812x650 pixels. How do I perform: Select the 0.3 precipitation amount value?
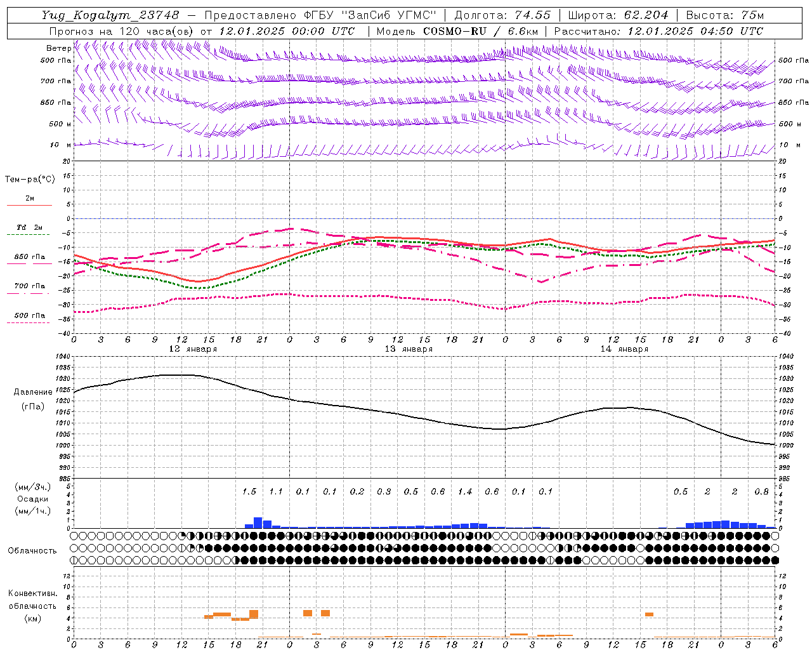tap(384, 491)
